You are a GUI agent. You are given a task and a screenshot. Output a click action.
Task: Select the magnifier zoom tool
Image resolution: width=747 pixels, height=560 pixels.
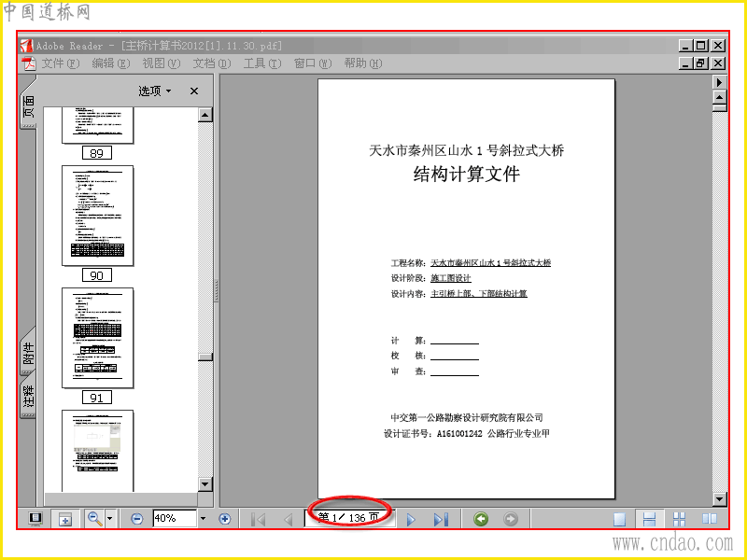point(95,519)
